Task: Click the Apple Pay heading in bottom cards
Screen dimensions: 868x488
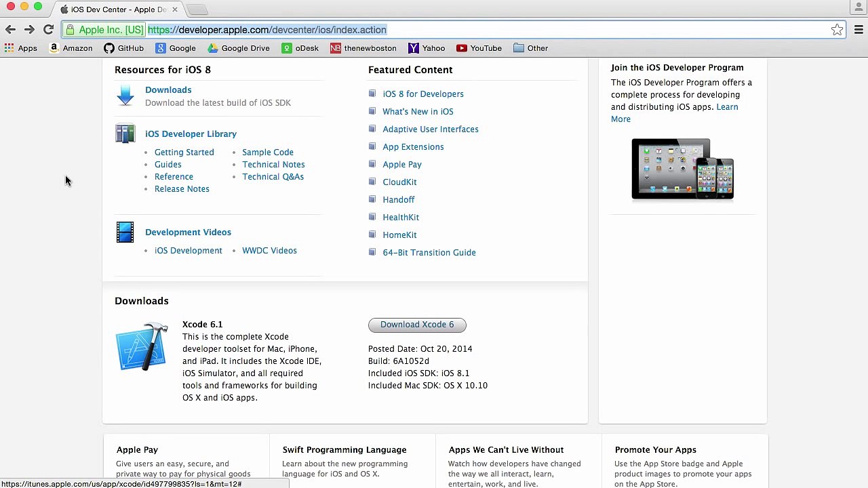Action: (x=137, y=450)
